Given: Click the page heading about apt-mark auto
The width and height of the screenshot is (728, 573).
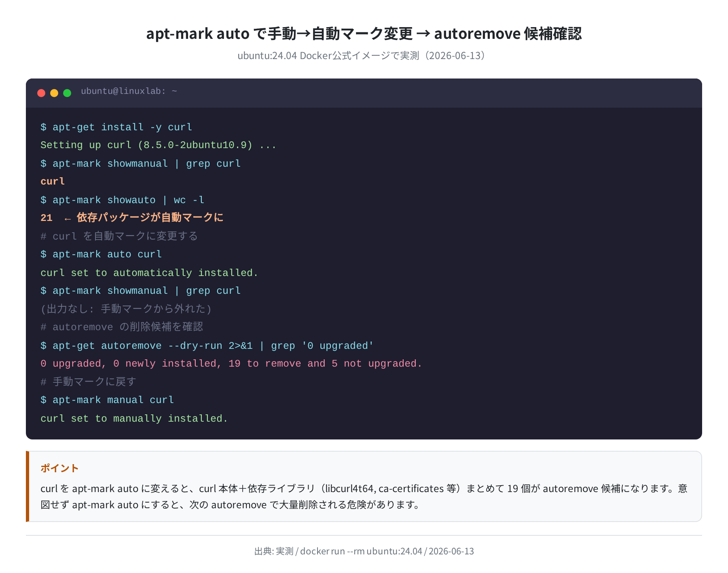Looking at the screenshot, I should (x=364, y=34).
